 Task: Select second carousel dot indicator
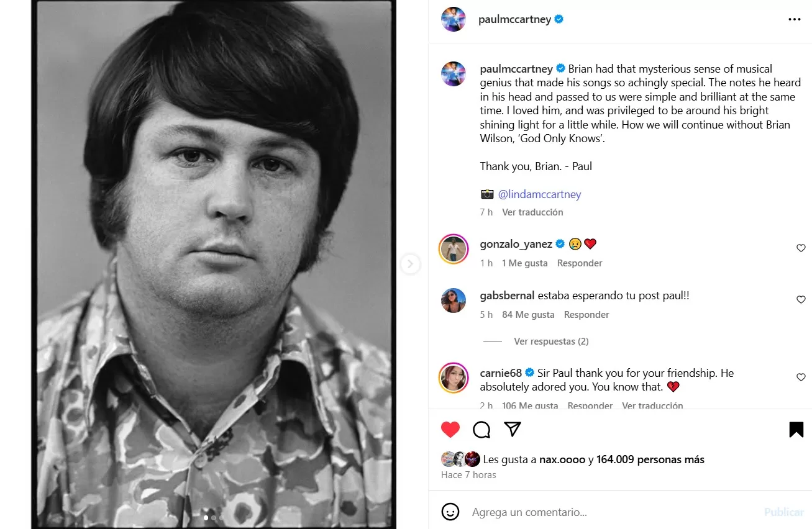pos(214,517)
